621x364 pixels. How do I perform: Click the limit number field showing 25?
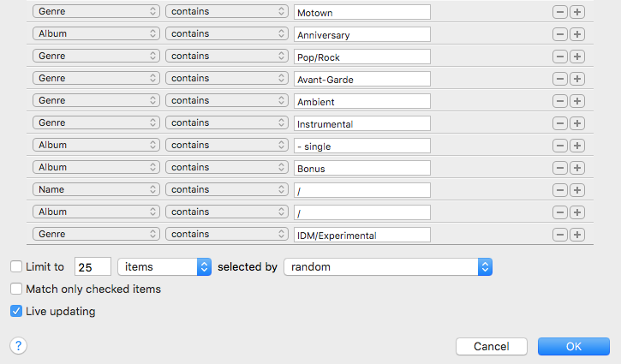[93, 267]
